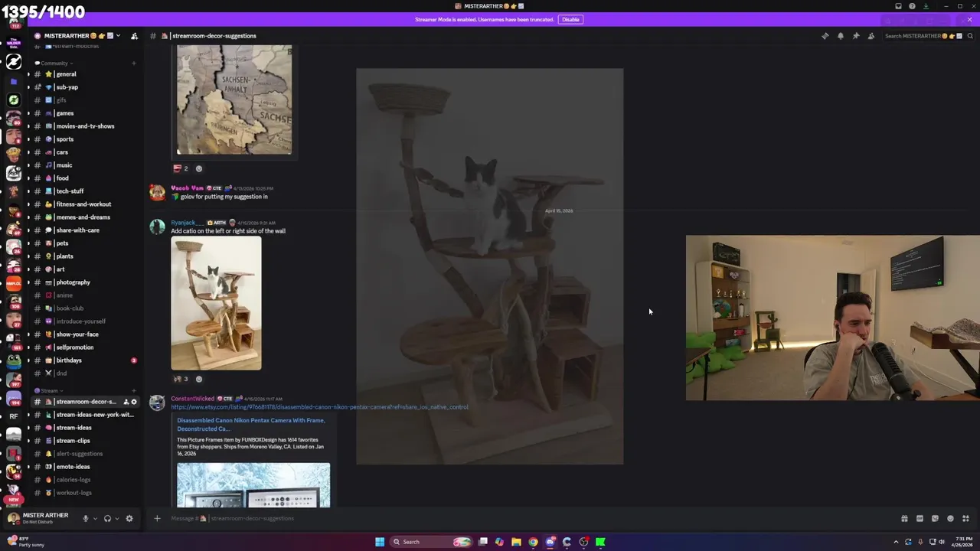Image resolution: width=980 pixels, height=551 pixels.
Task: Toggle member list icon in header
Action: tap(871, 36)
